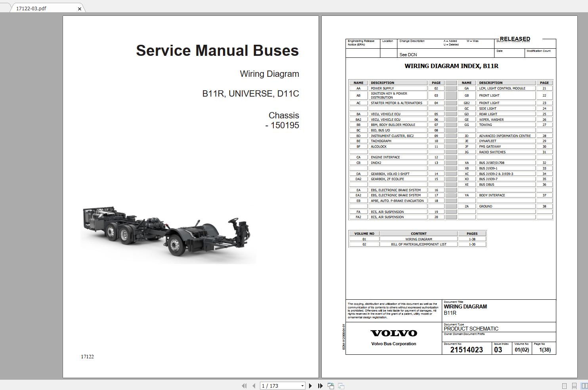The height and width of the screenshot is (390, 588).
Task: Click the SIDE LIGHT index entry
Action: [506, 108]
